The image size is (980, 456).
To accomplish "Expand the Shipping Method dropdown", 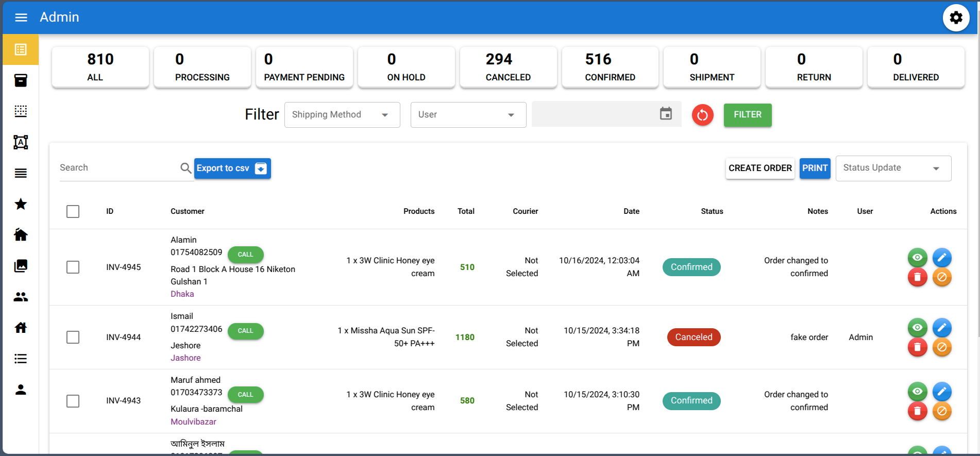I will pos(342,115).
